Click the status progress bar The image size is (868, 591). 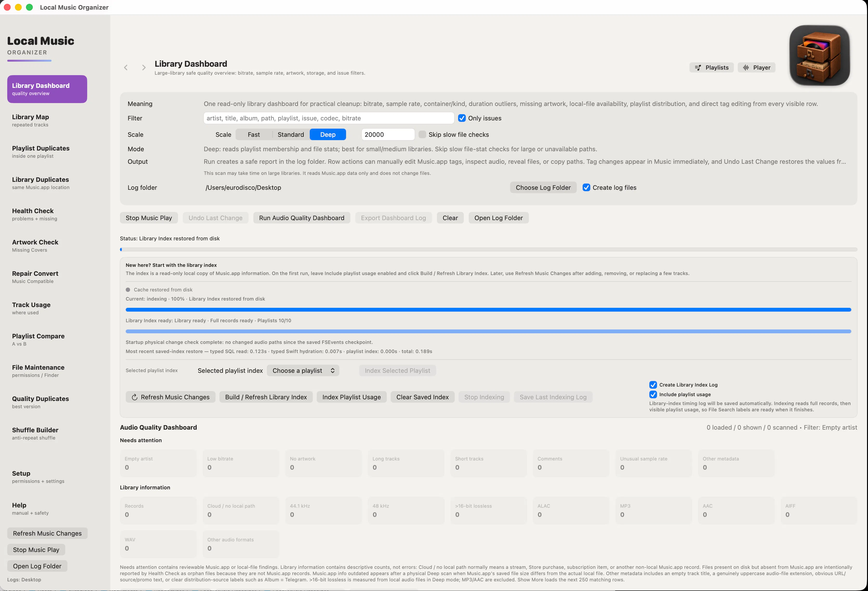click(x=488, y=250)
